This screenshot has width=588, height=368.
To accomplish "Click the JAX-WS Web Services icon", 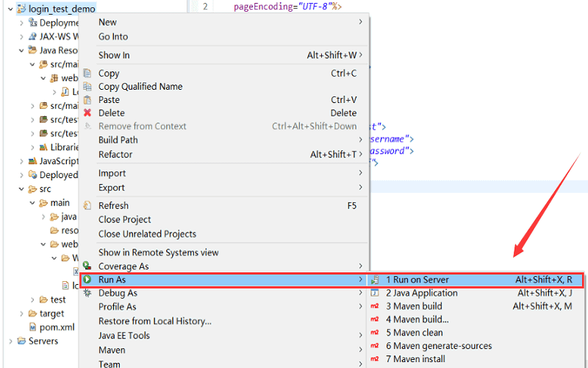I will coord(32,36).
